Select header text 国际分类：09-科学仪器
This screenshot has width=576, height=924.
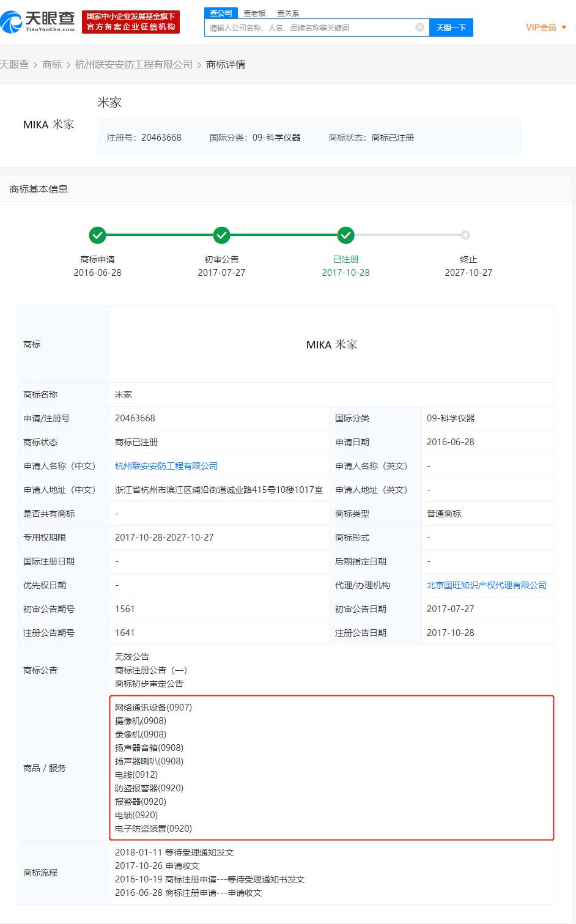point(255,138)
